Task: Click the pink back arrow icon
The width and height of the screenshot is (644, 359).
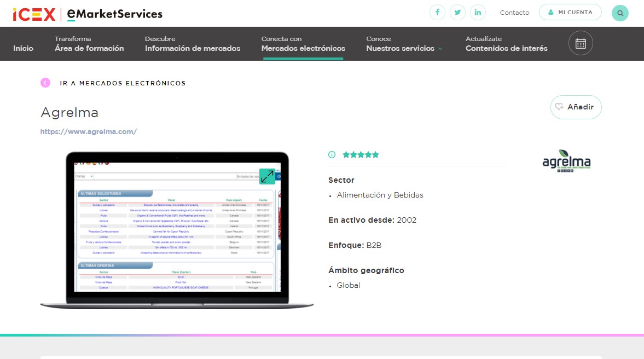Action: (x=45, y=83)
